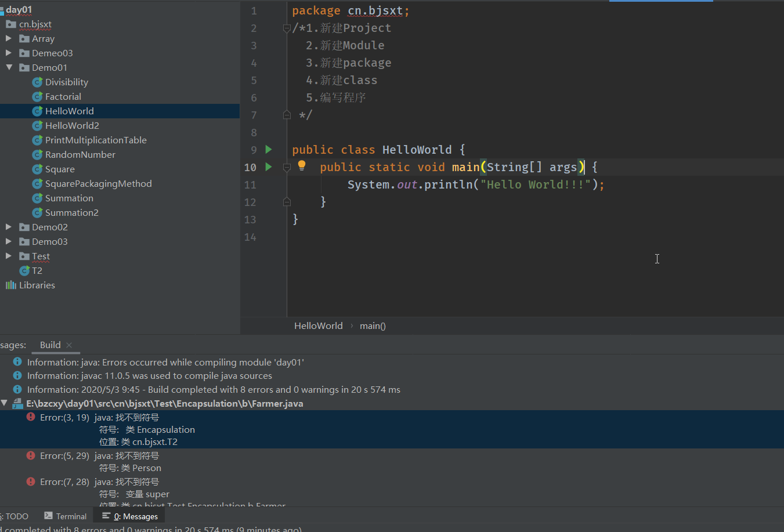784x532 pixels.
Task: Click the Messages tool window icon
Action: coord(106,516)
